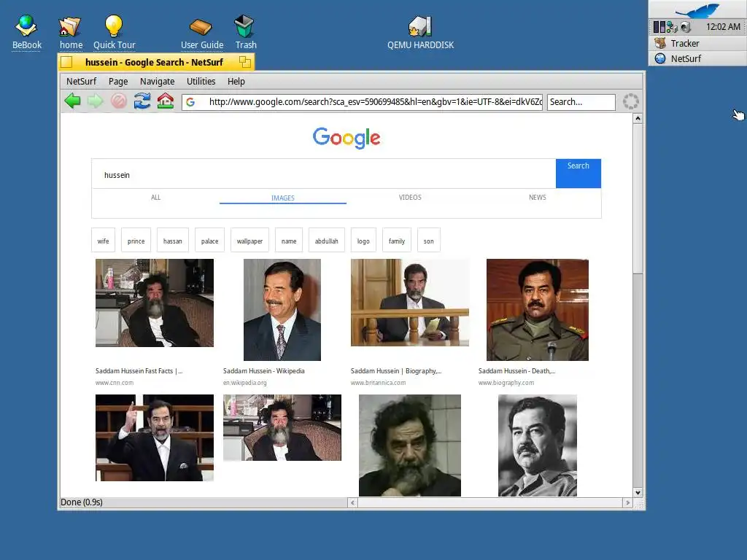Screen dimensions: 747x560
Task: Filter images by 'son' chip
Action: tap(429, 239)
